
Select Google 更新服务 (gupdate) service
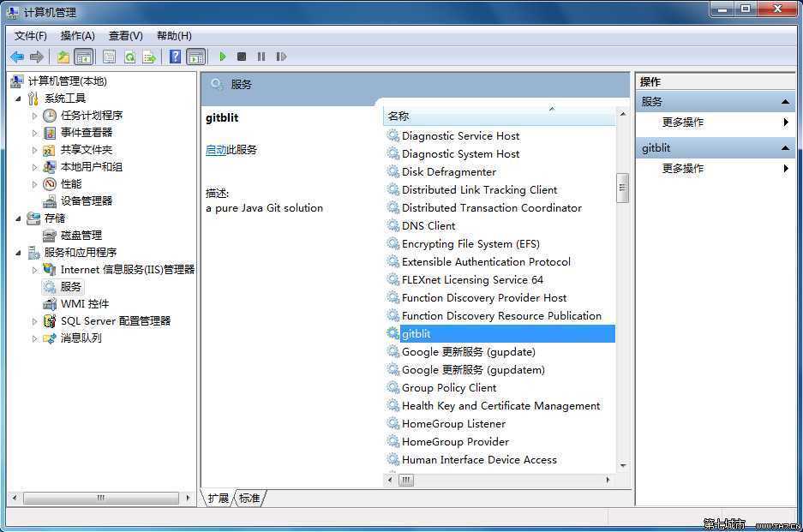[x=469, y=352]
